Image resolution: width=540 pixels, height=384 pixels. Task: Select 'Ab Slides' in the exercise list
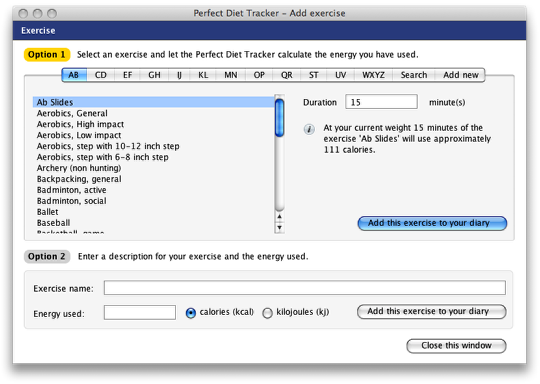point(154,102)
